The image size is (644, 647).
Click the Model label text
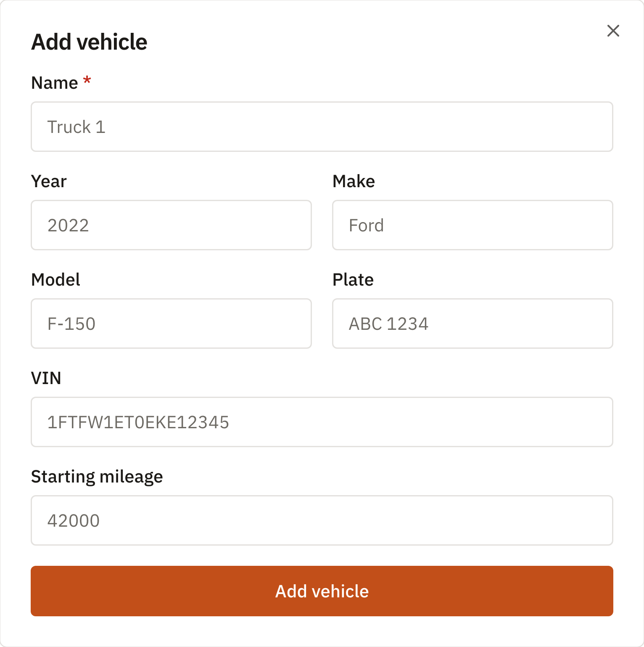[55, 280]
